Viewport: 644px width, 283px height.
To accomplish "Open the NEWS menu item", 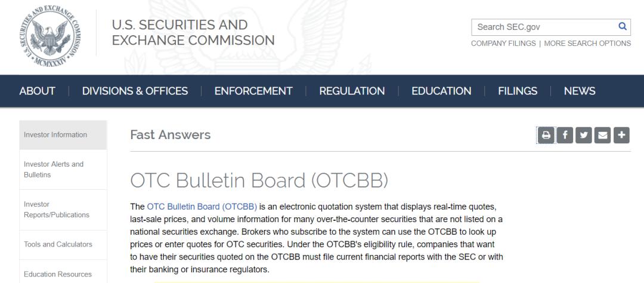I will point(580,91).
